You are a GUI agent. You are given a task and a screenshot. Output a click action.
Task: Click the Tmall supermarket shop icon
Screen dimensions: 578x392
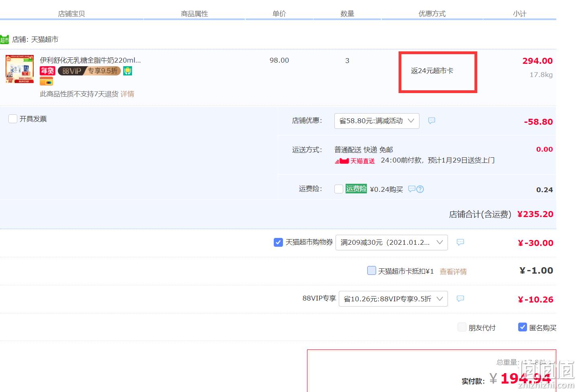tap(4, 39)
